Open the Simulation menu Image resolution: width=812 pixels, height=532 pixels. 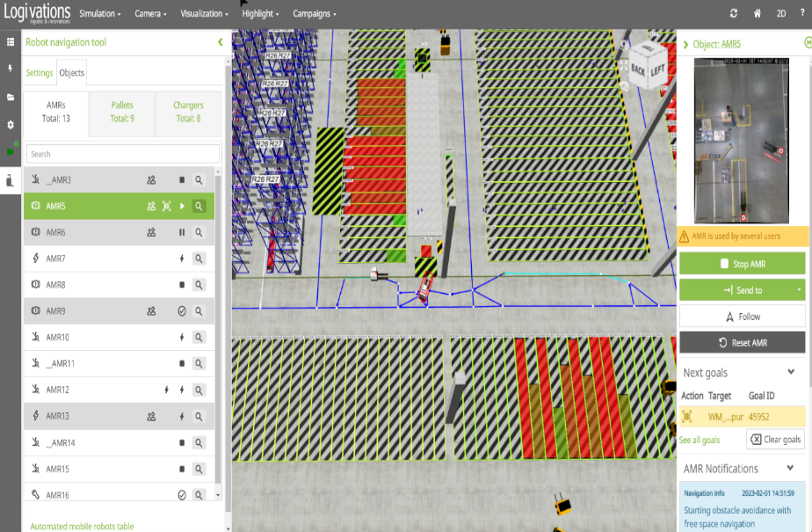99,13
